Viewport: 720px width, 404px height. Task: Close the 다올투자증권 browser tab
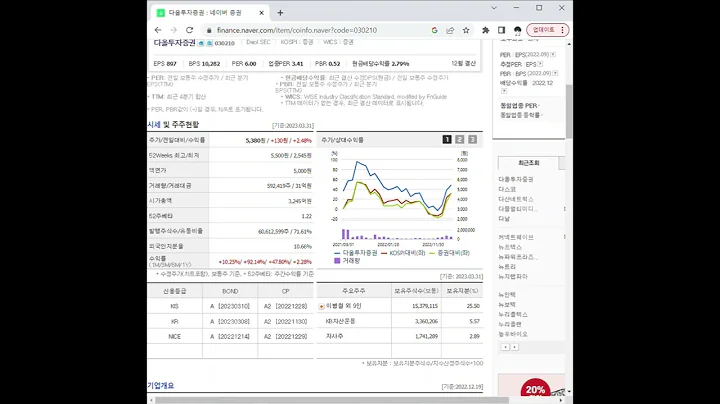tap(261, 13)
